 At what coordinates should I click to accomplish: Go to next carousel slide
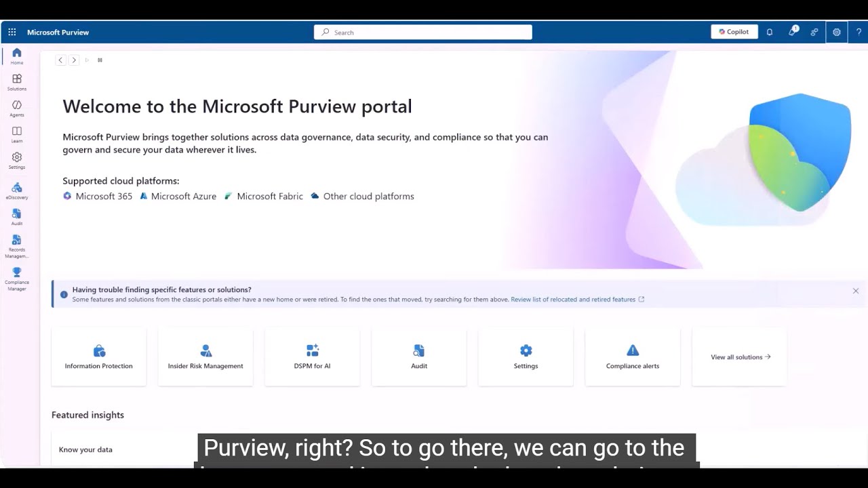coord(74,60)
